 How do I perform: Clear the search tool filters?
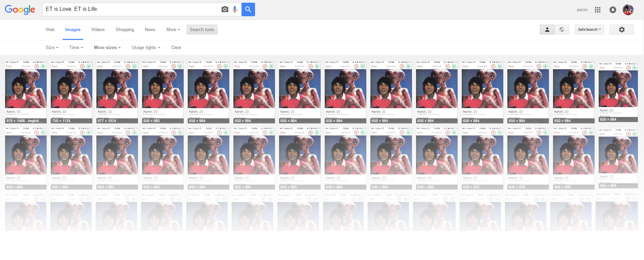coord(176,47)
